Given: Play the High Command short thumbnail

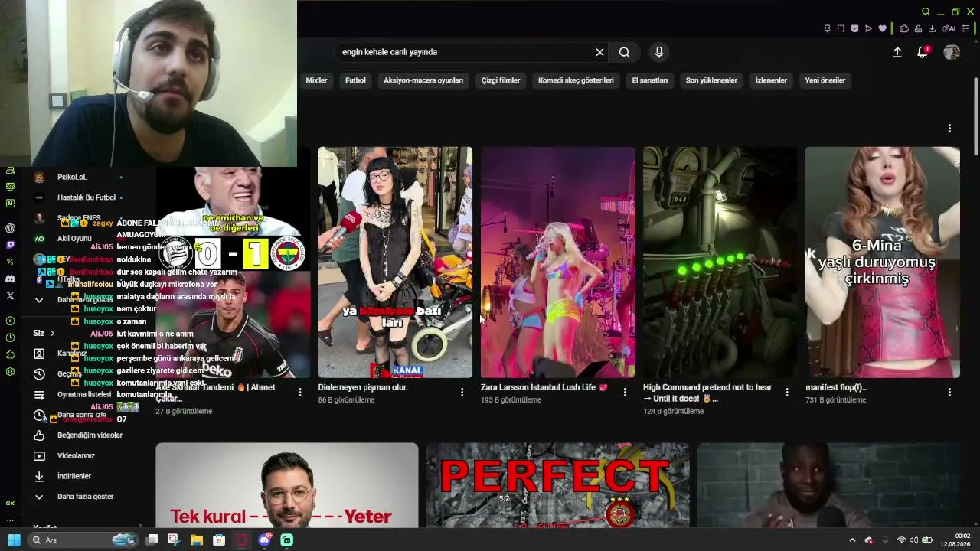Looking at the screenshot, I should pos(720,262).
